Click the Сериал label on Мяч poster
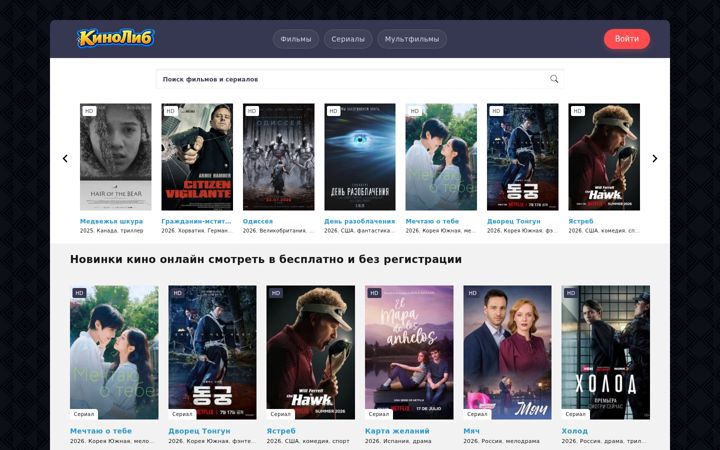 coord(477,414)
